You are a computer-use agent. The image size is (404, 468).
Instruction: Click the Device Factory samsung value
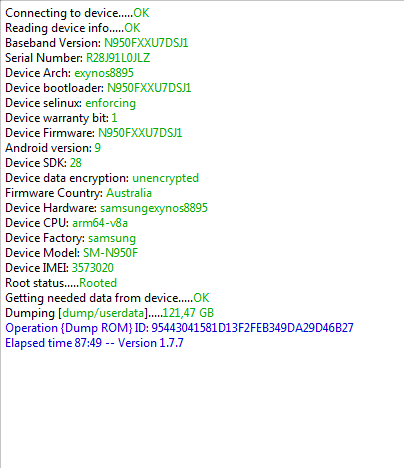[x=112, y=238]
